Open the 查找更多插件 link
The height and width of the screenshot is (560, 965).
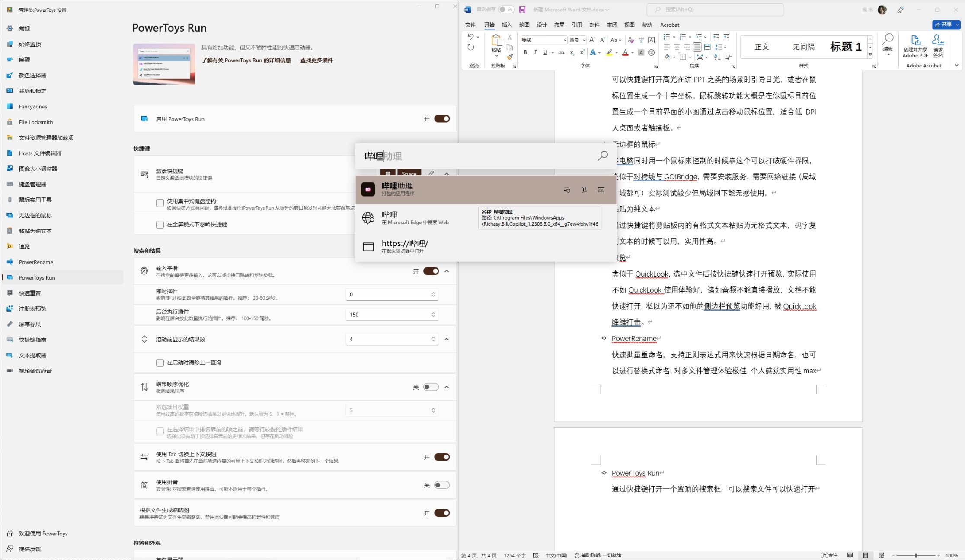click(x=316, y=60)
